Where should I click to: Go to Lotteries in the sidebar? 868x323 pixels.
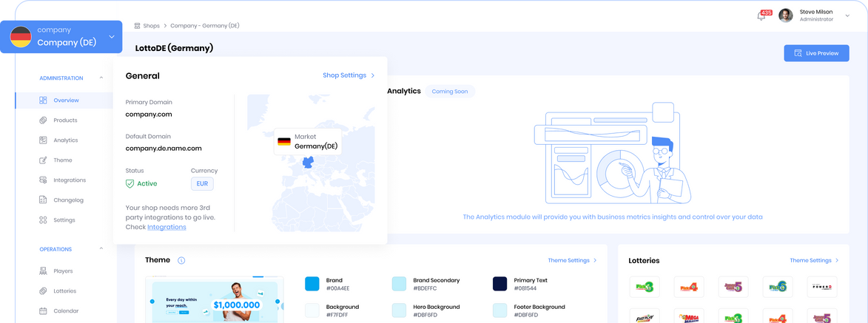[64, 291]
